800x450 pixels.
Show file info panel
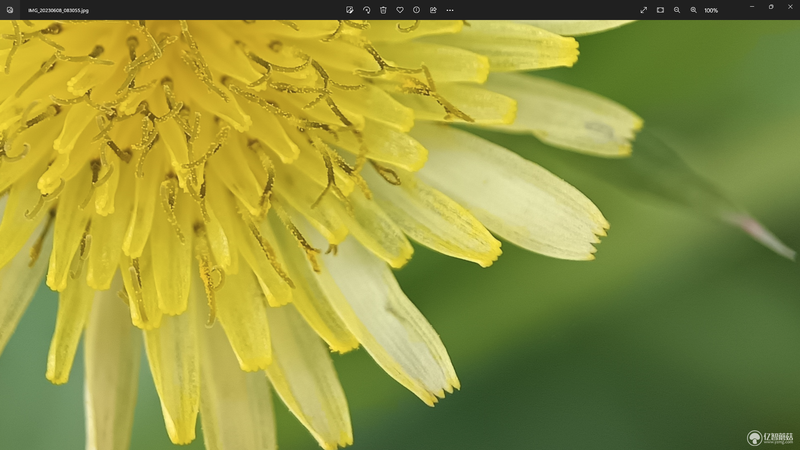pos(416,10)
